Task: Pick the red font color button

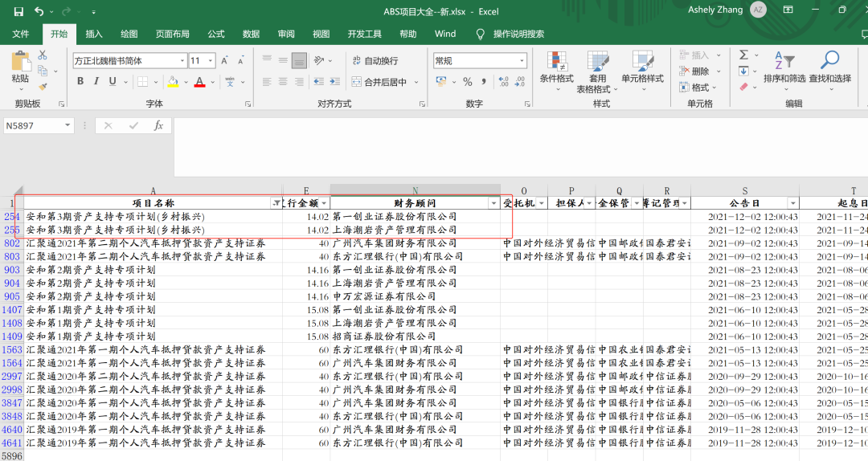Action: pyautogui.click(x=200, y=82)
